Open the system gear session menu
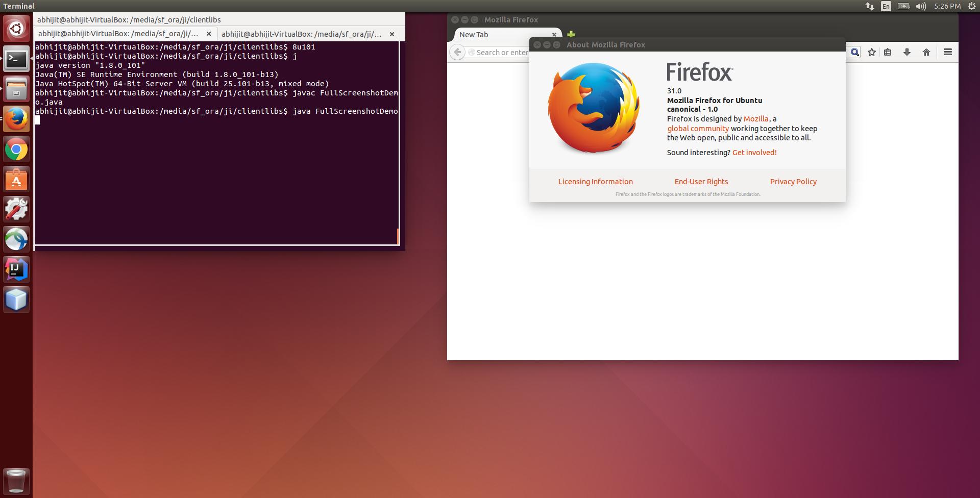The image size is (980, 498). pyautogui.click(x=972, y=6)
